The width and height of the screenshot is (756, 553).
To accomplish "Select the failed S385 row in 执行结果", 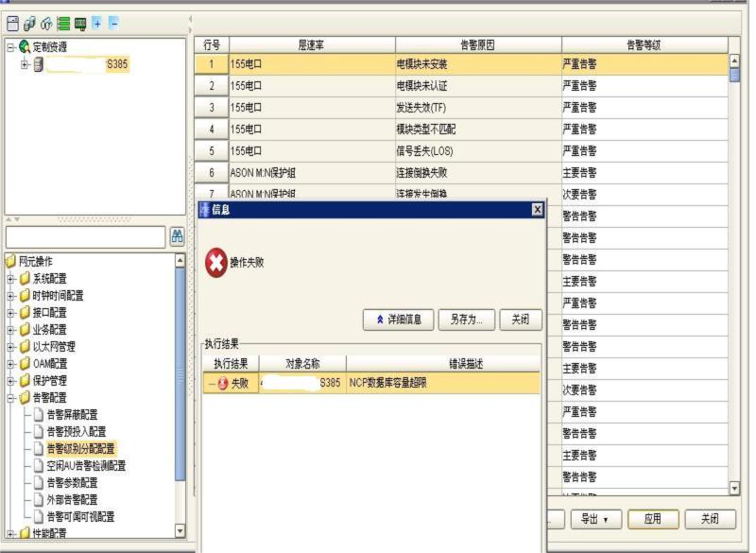I will [369, 381].
